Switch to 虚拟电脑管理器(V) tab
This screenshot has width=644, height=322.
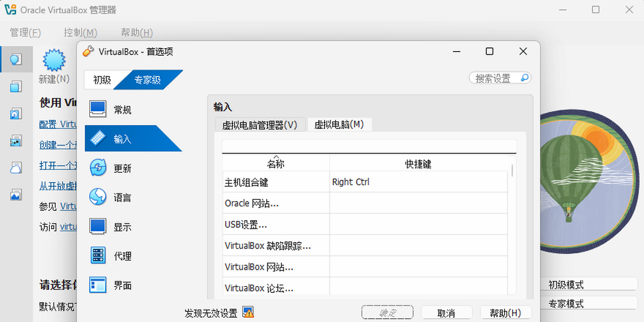[x=260, y=125]
